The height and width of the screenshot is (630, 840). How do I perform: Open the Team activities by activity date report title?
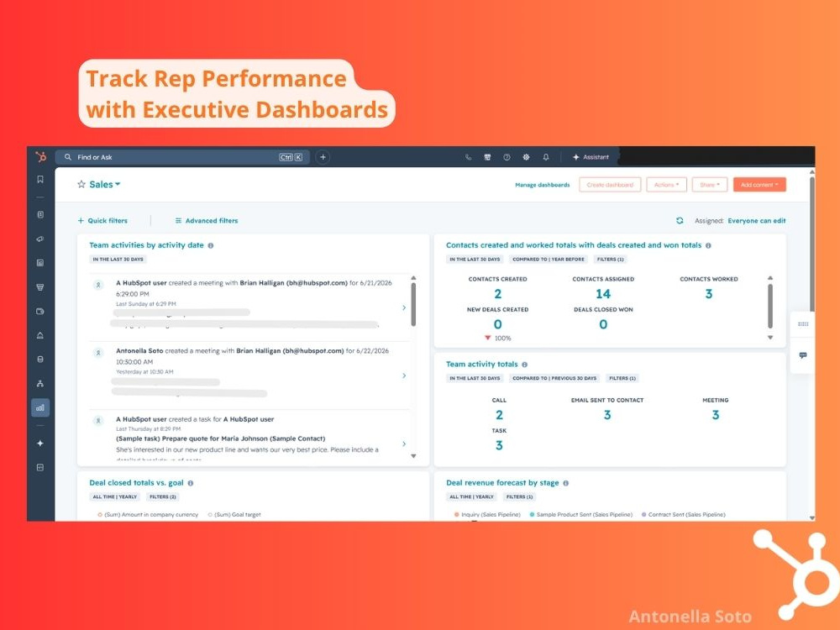pyautogui.click(x=146, y=245)
